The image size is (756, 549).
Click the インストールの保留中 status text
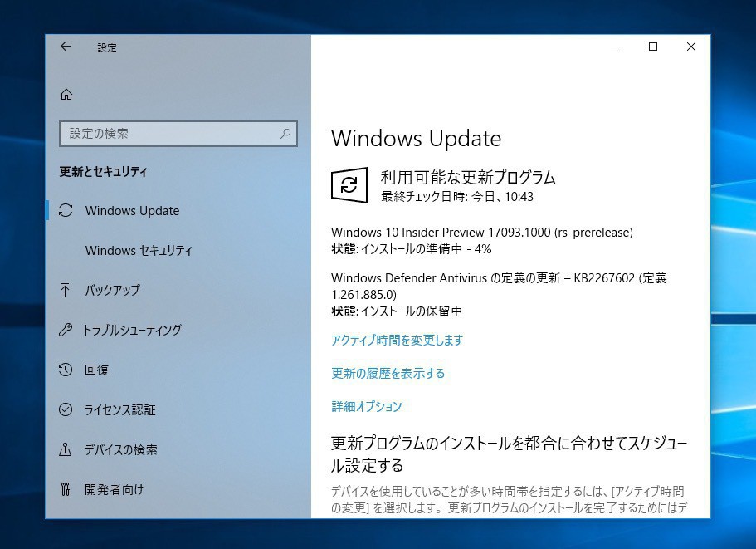[x=412, y=311]
